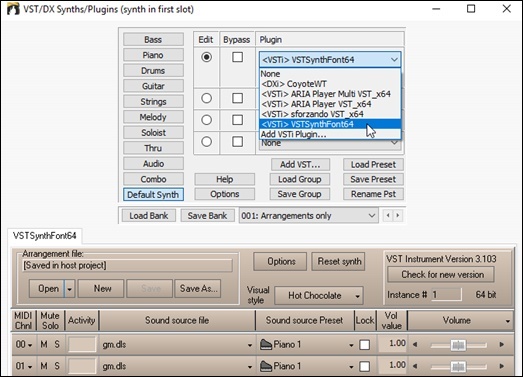Toggle Lock checkbox for channel 00
Viewport: 523px width, 377px height.
pyautogui.click(x=365, y=345)
